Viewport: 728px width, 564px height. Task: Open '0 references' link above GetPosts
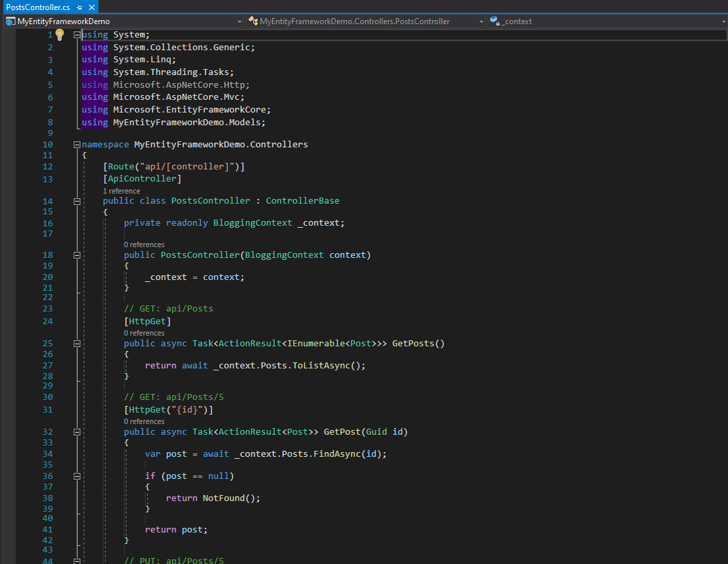144,333
